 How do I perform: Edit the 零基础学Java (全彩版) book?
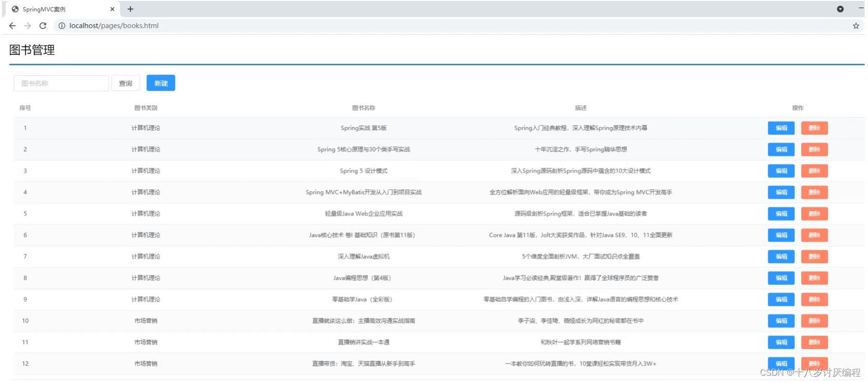781,299
